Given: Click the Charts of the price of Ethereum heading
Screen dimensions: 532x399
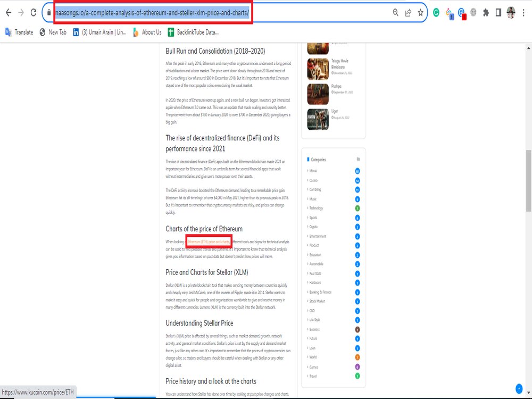Looking at the screenshot, I should pyautogui.click(x=204, y=229).
